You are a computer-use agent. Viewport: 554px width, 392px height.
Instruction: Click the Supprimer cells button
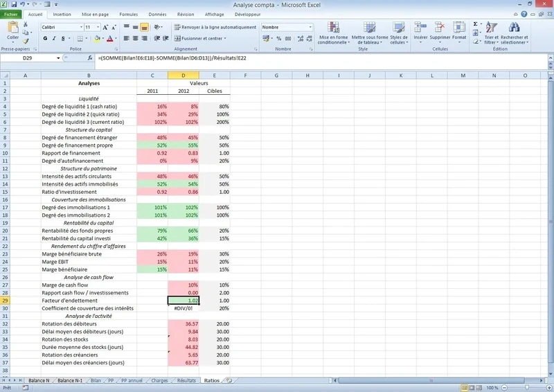coord(440,32)
